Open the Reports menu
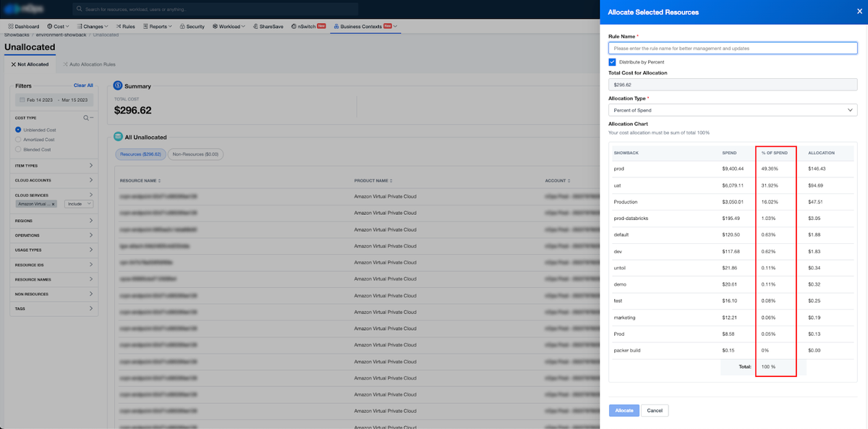This screenshot has width=868, height=429. tap(157, 26)
